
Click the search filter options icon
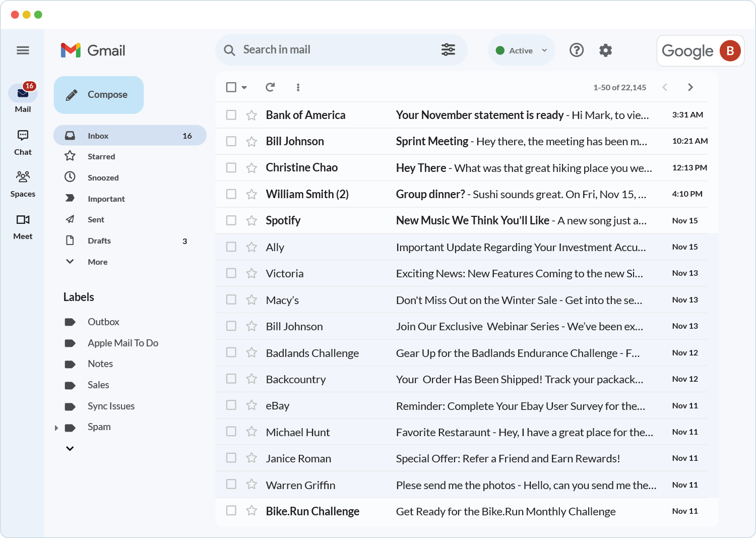(x=448, y=50)
